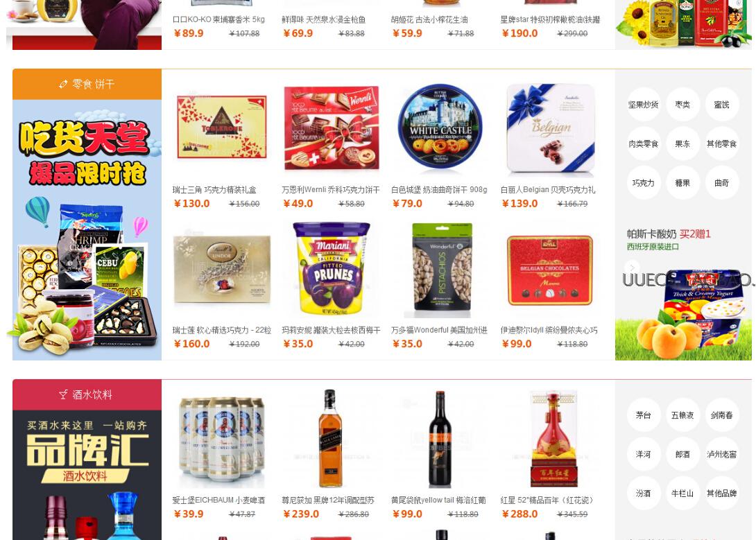The height and width of the screenshot is (540, 756).
Task: Open the Johnnie Walker black label bottle
Action: click(x=330, y=439)
